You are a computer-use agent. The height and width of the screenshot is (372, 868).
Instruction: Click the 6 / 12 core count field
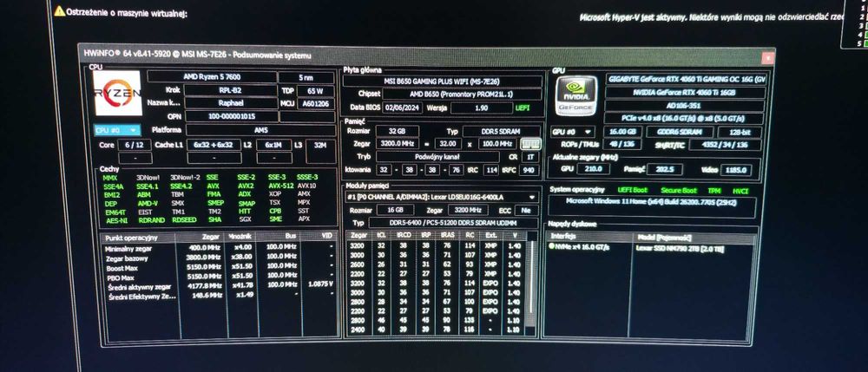click(x=134, y=144)
